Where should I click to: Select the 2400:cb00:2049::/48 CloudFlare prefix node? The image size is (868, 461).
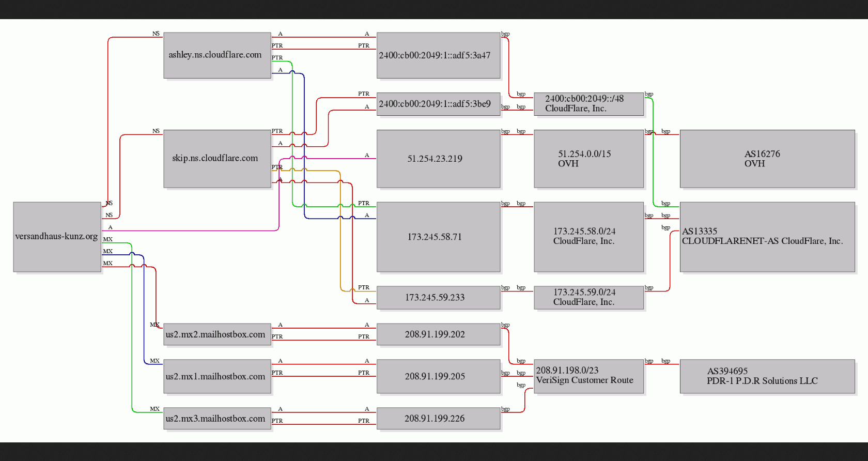(x=588, y=104)
